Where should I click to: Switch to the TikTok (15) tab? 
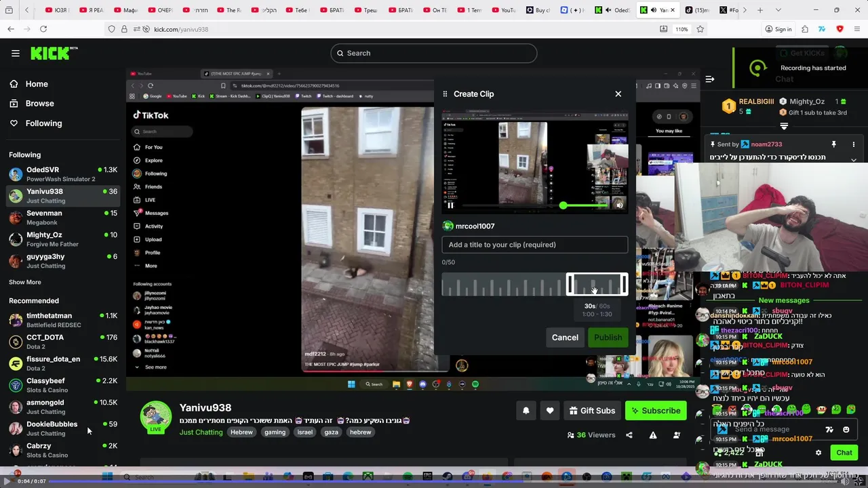(x=698, y=10)
